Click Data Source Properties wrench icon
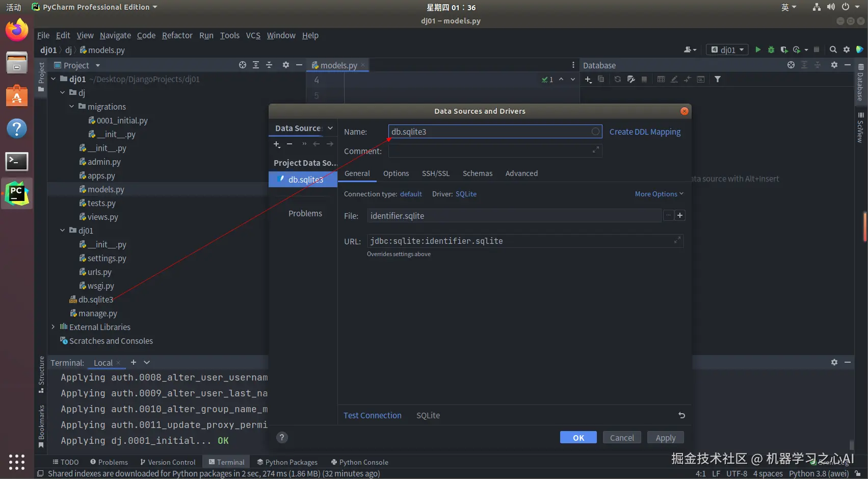This screenshot has width=868, height=479. pyautogui.click(x=631, y=79)
